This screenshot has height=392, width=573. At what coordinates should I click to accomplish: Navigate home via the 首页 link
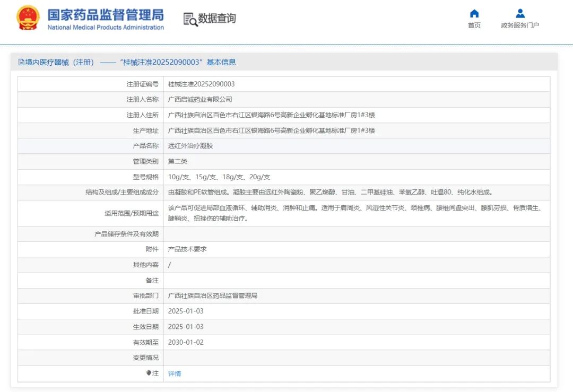pyautogui.click(x=474, y=25)
